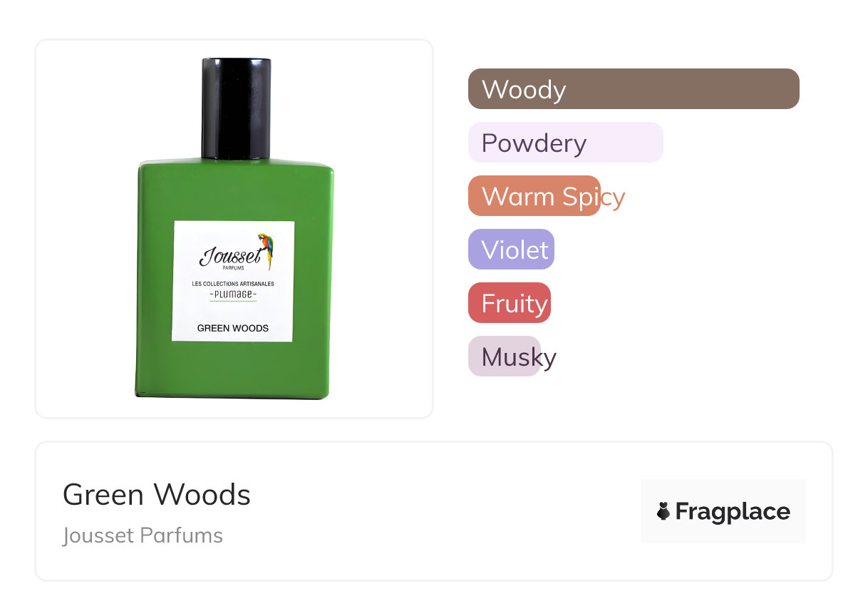Open the green perfume bottle image
Viewport: 868px width, 616px height.
coord(234,228)
